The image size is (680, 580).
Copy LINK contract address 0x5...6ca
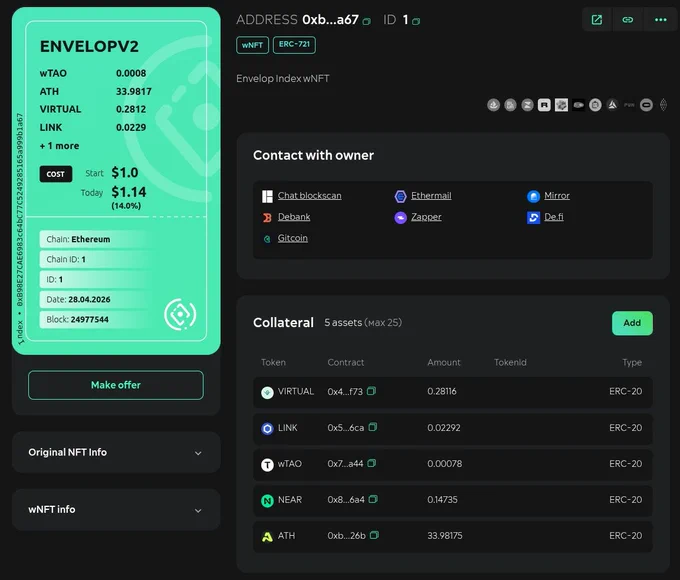(373, 427)
